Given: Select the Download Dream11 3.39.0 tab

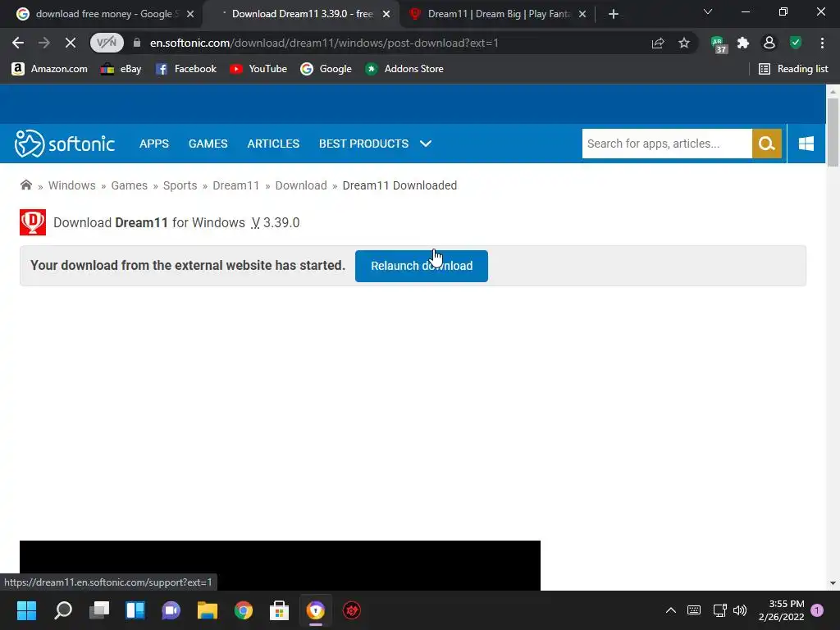Looking at the screenshot, I should pyautogui.click(x=300, y=14).
